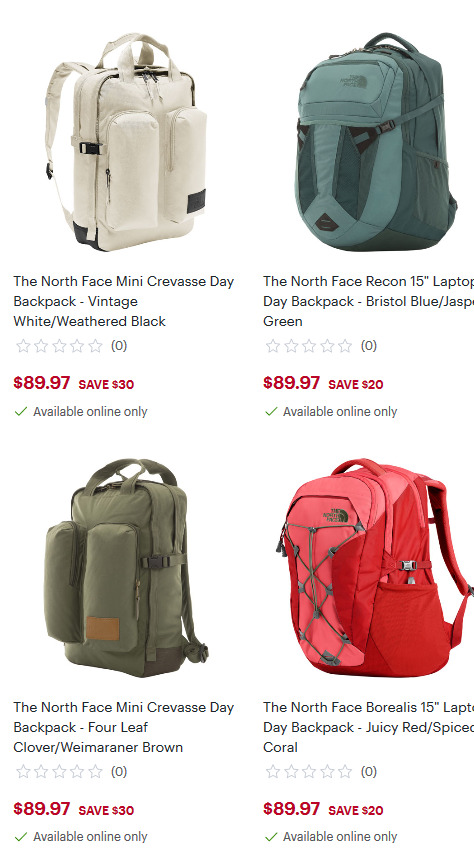Click review count (0) under Four Leaf Clover backpack
The width and height of the screenshot is (474, 852).
tap(119, 772)
